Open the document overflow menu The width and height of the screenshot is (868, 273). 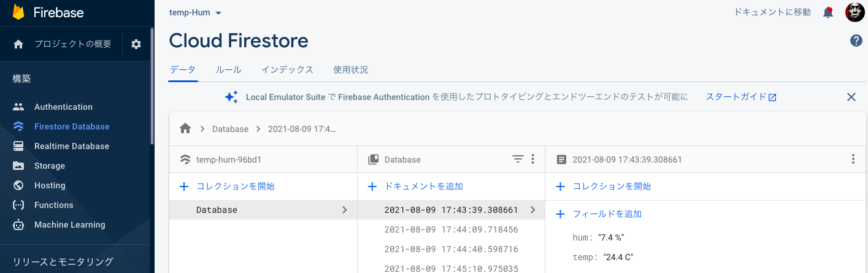853,160
